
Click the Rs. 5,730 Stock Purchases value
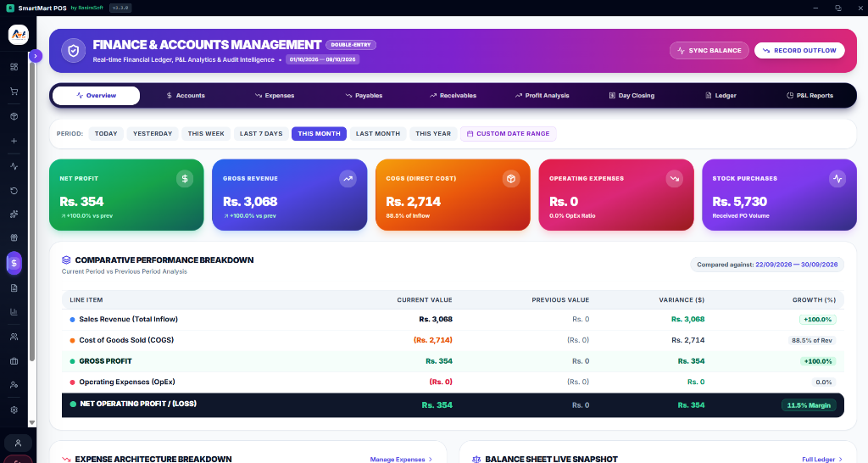(x=739, y=202)
